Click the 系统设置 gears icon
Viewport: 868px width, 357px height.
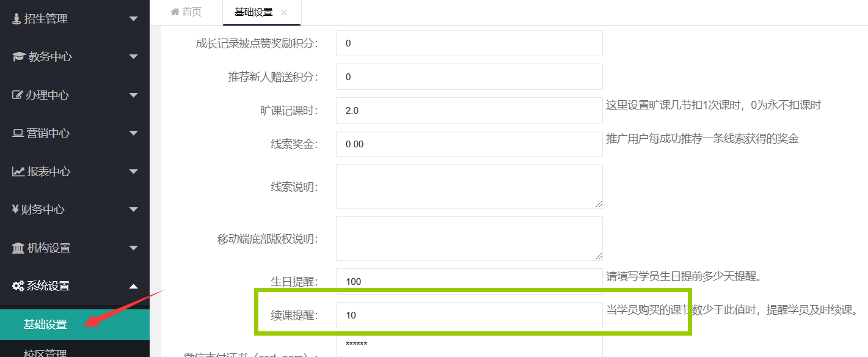[18, 286]
